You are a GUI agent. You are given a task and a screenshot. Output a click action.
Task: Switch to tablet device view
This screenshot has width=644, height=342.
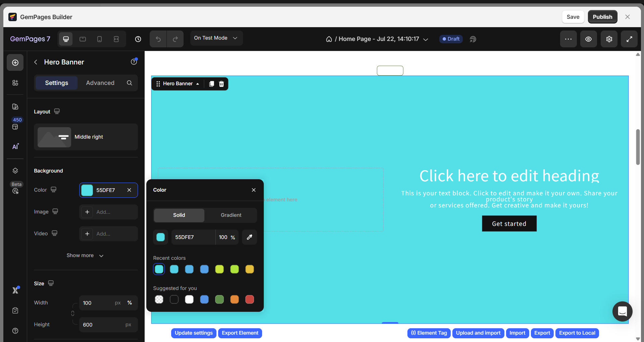(x=83, y=39)
